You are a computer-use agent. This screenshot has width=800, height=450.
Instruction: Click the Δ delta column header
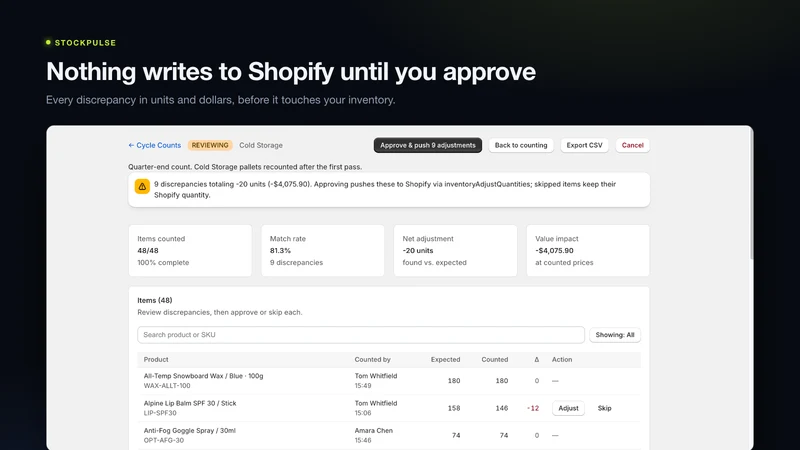tap(536, 360)
